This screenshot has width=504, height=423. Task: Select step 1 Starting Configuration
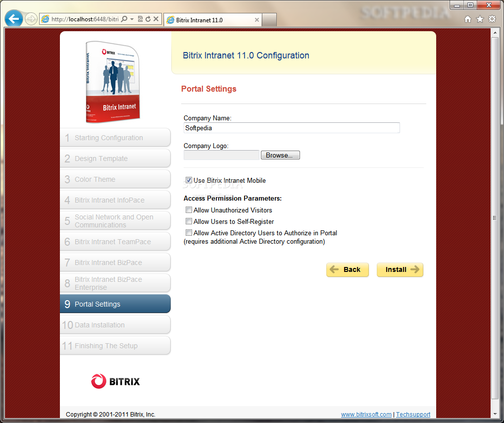[115, 138]
